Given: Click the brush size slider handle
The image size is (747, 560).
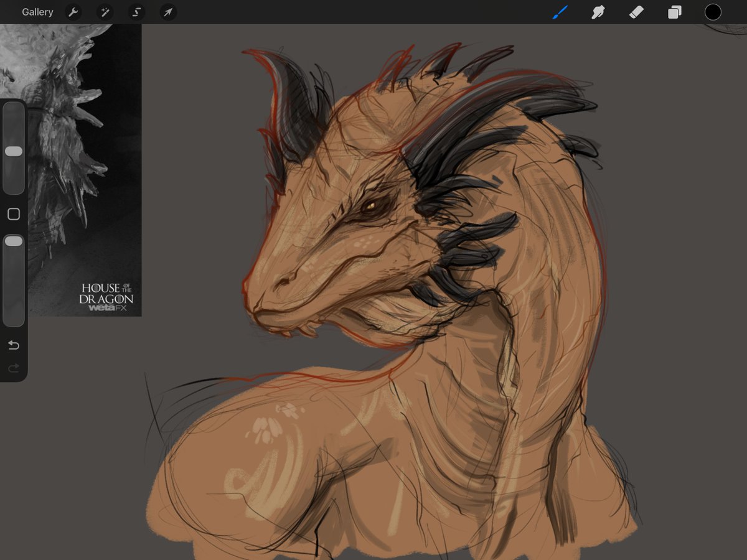Looking at the screenshot, I should click(x=14, y=151).
